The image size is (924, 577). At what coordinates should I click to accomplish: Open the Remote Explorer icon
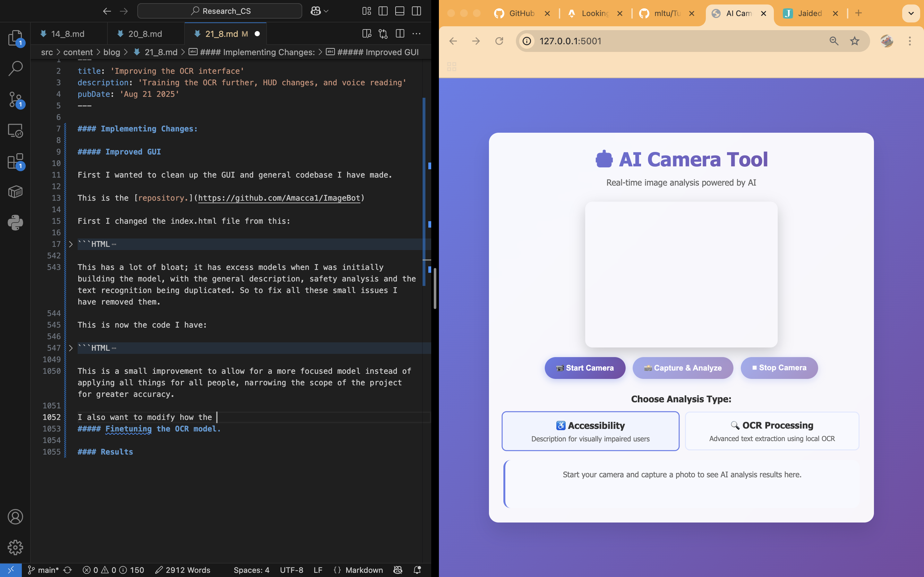coord(15,130)
